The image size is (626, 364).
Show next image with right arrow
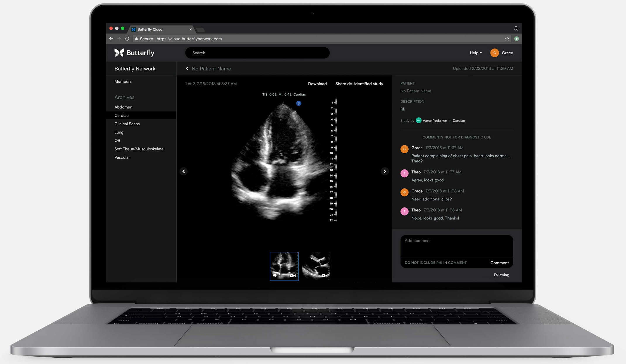click(385, 171)
